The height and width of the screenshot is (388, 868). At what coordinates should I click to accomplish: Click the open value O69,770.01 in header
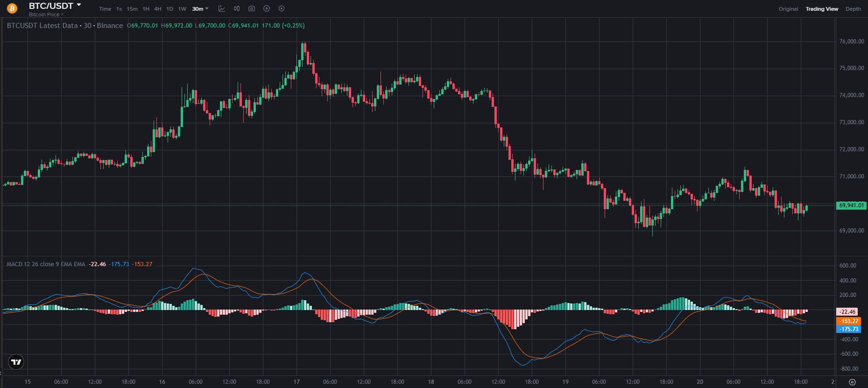(x=142, y=26)
